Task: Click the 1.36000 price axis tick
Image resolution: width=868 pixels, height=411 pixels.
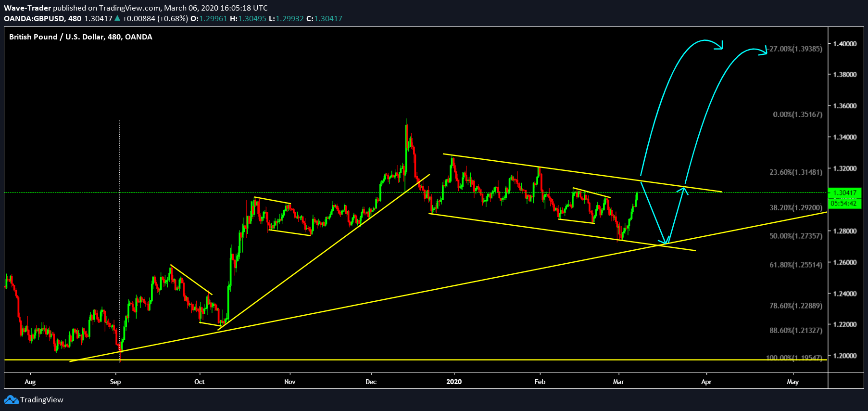Action: (x=845, y=106)
